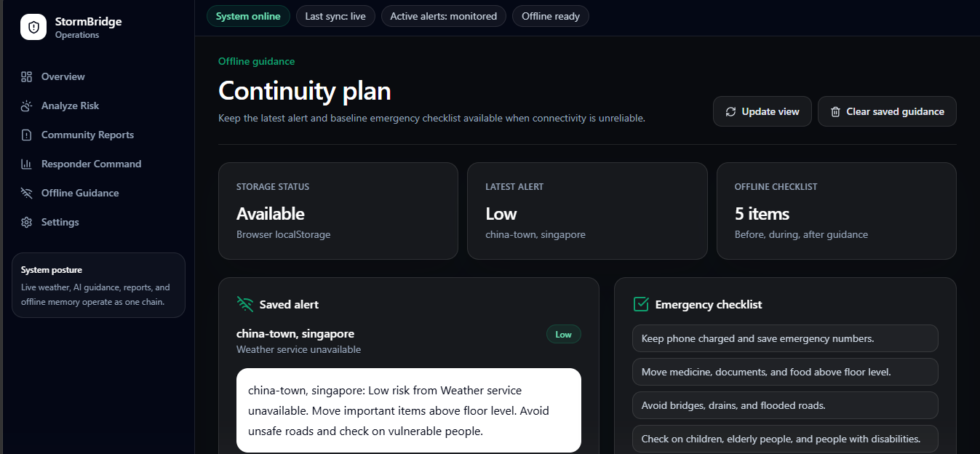Click the Emergency checklist checkmark icon
This screenshot has height=454, width=980.
pos(640,304)
